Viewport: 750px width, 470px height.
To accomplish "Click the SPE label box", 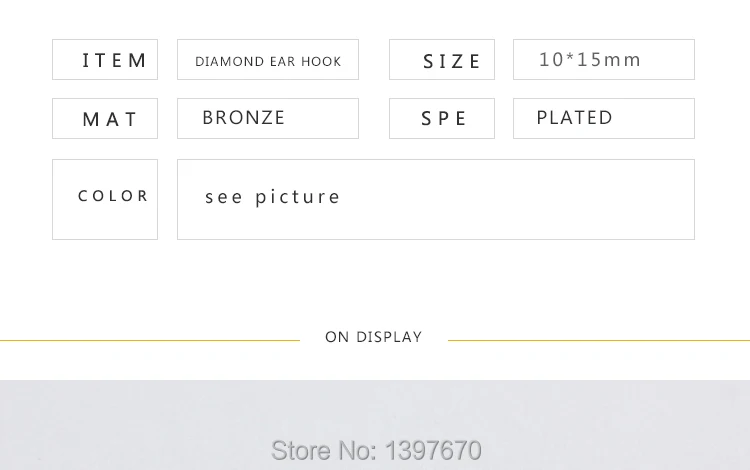I will 442,119.
